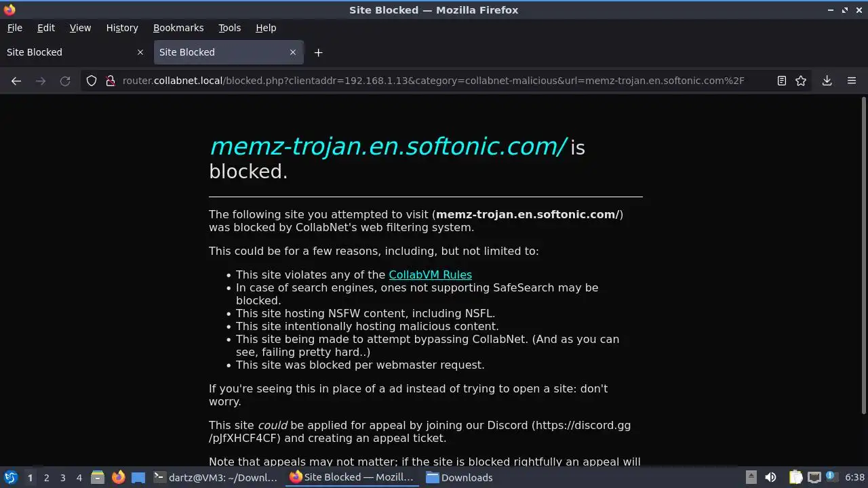
Task: Switch to virtual desktop 4
Action: point(79,477)
